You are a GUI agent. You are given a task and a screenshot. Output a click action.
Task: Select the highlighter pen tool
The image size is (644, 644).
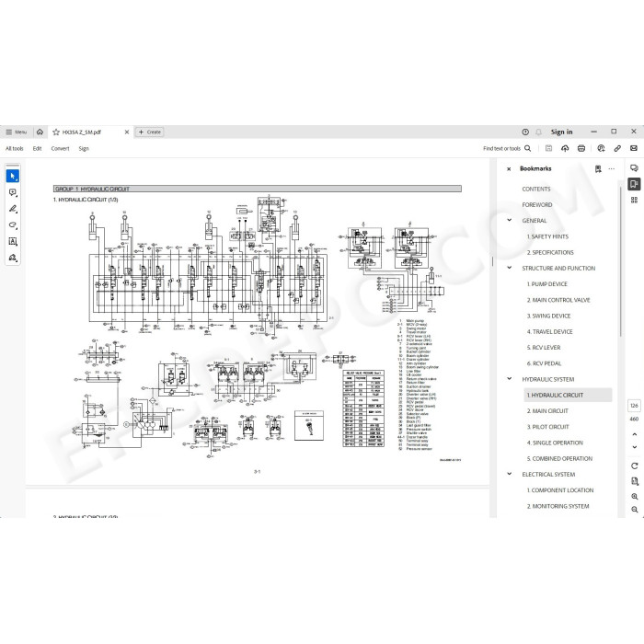click(x=13, y=209)
